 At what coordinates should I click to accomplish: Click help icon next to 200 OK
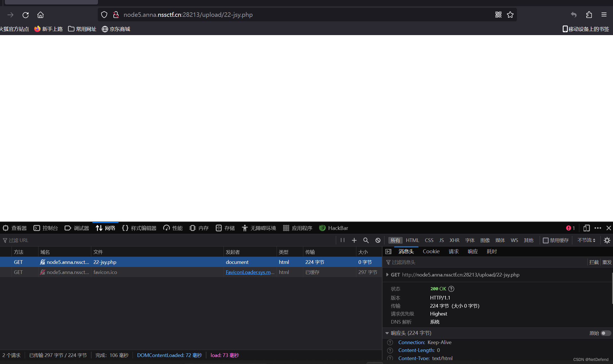coord(451,289)
